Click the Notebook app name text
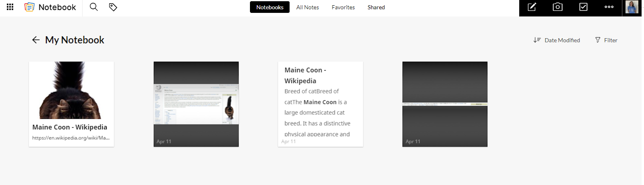The height and width of the screenshot is (185, 644). click(57, 7)
